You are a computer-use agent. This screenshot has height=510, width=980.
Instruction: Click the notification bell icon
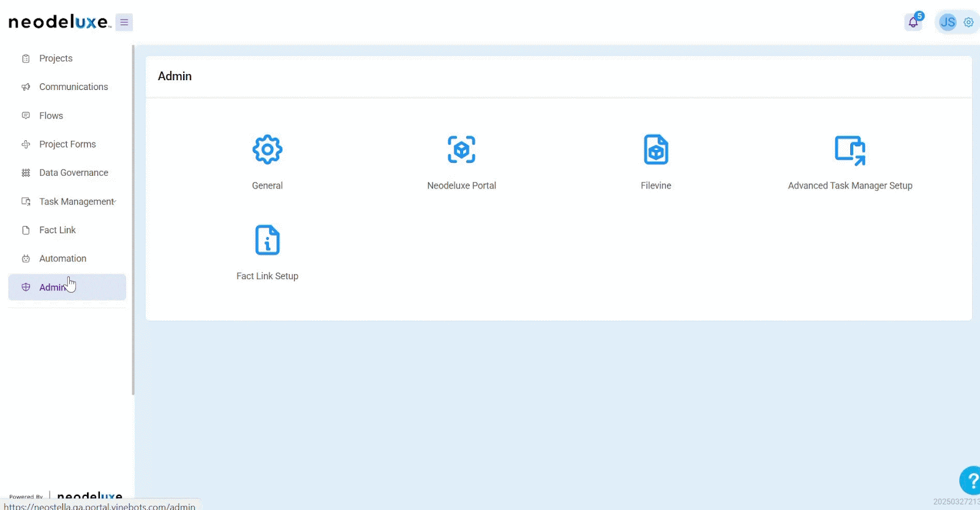click(913, 23)
